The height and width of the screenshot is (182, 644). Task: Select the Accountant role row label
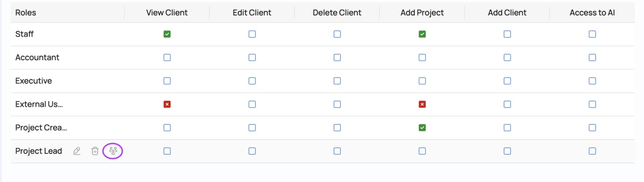click(x=37, y=57)
